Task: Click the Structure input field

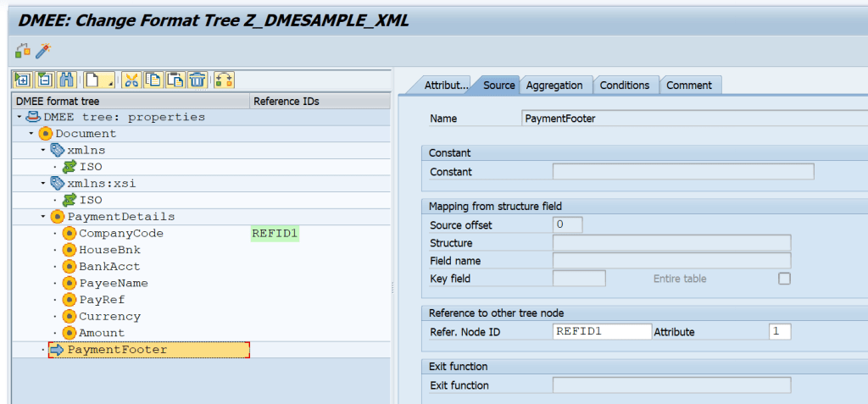Action: point(671,243)
